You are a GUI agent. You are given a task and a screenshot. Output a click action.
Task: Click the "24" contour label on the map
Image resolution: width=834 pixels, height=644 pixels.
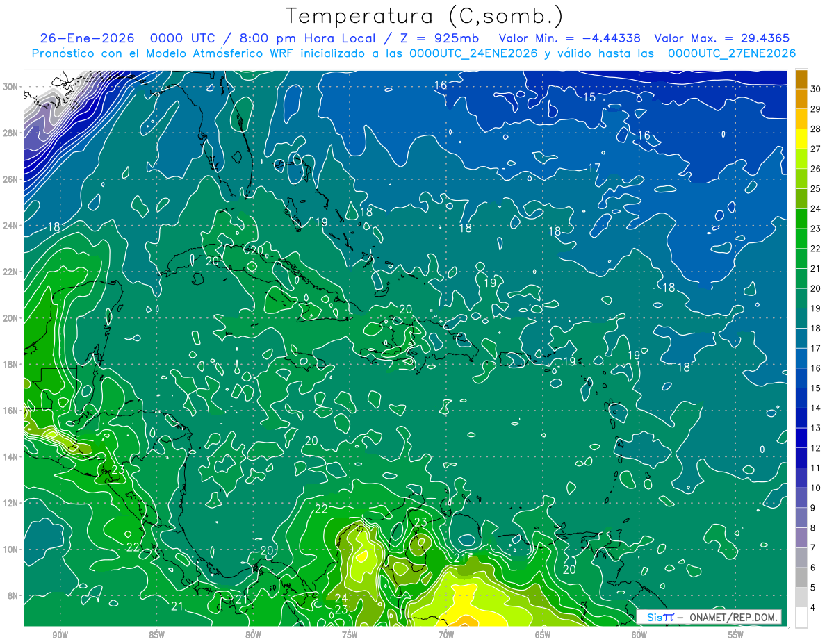point(341,597)
